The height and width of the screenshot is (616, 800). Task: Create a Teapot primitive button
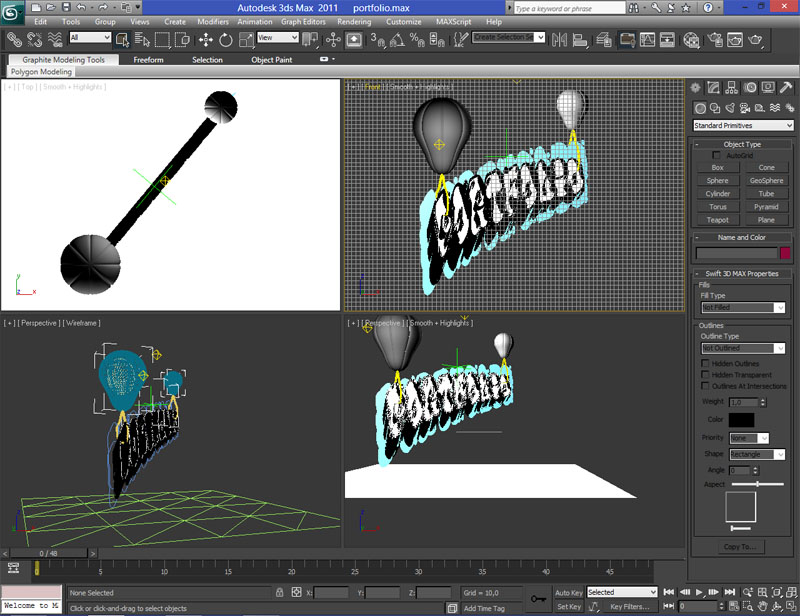[718, 219]
